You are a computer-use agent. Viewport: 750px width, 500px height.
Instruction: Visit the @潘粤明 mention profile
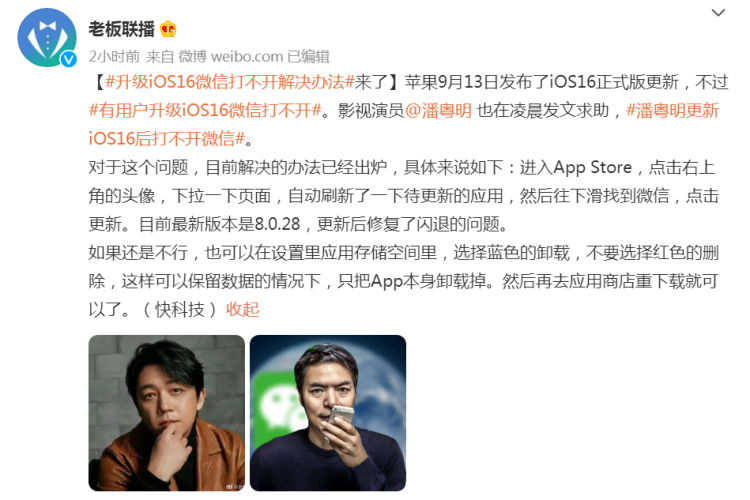point(438,111)
